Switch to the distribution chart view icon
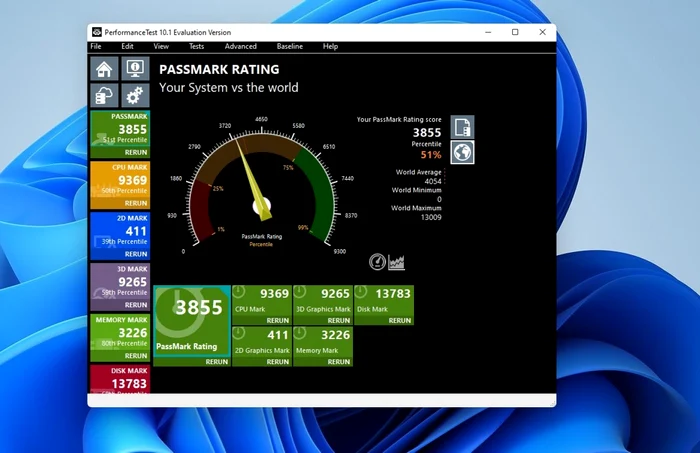The height and width of the screenshot is (453, 700). pos(396,262)
